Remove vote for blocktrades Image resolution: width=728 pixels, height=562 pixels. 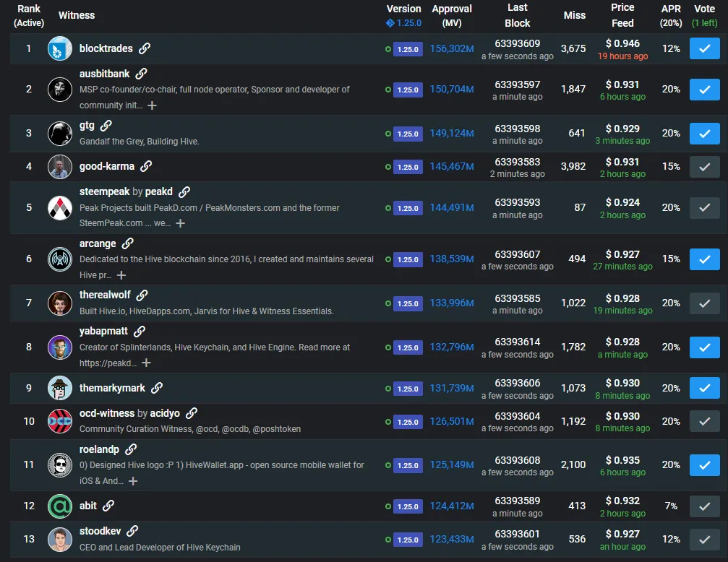coord(704,48)
